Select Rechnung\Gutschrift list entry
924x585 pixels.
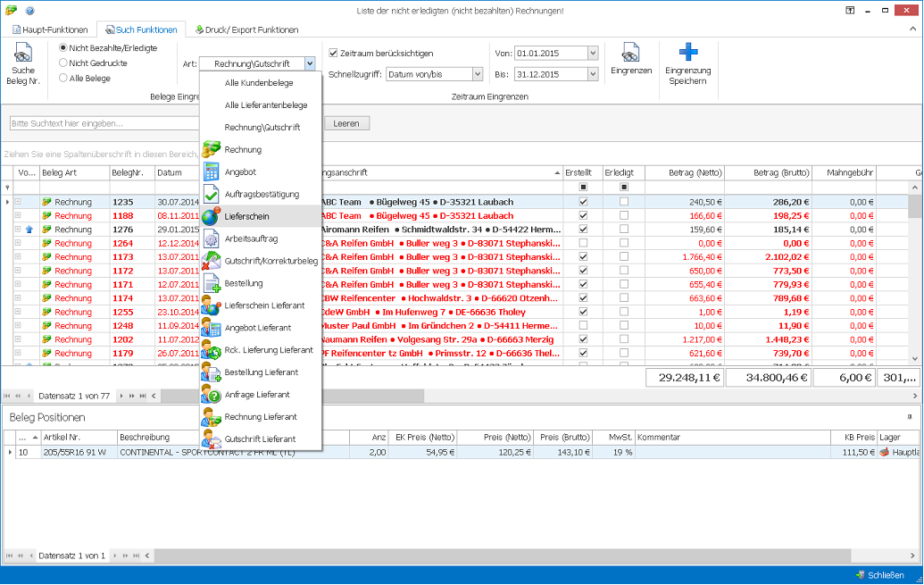pyautogui.click(x=261, y=128)
